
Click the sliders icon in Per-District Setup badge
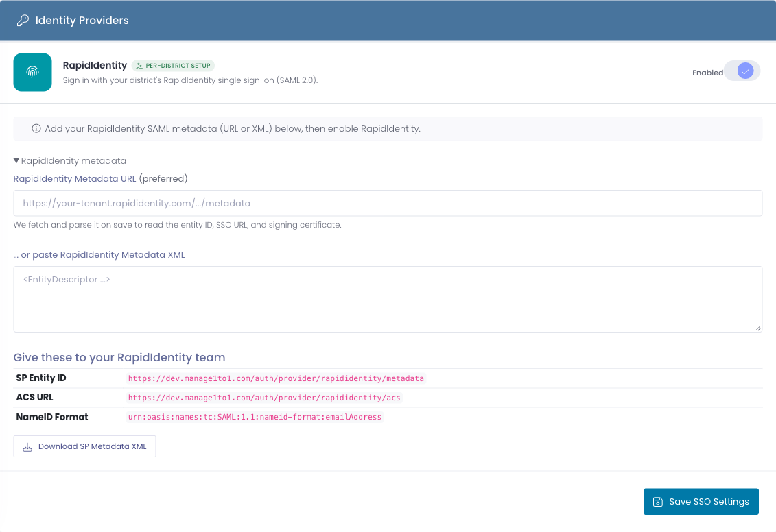[139, 66]
